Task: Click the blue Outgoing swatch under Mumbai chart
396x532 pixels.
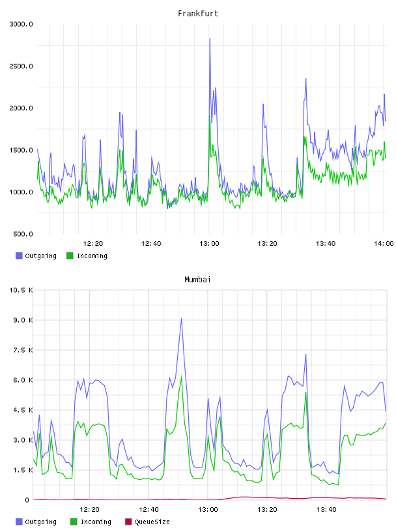Action: (19, 522)
